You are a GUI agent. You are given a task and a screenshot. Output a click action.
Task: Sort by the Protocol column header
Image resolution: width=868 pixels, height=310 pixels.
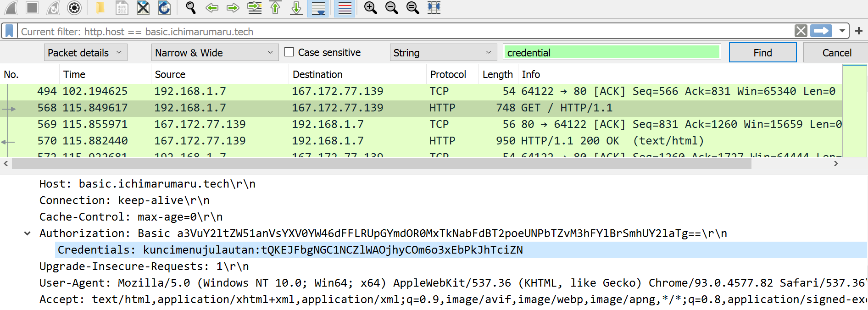(x=453, y=74)
